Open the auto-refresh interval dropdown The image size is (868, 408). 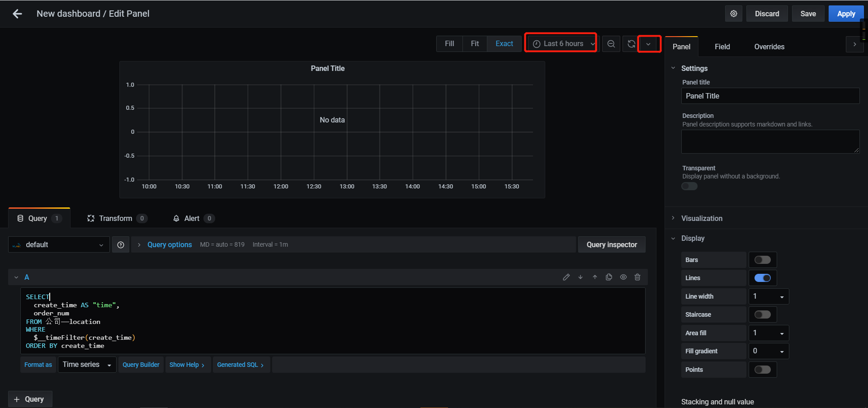pyautogui.click(x=649, y=43)
